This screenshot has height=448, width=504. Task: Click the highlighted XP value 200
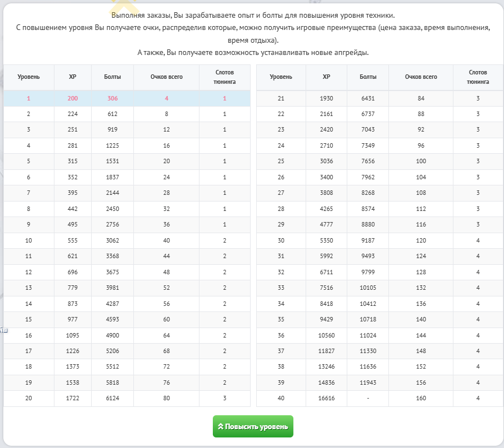73,98
